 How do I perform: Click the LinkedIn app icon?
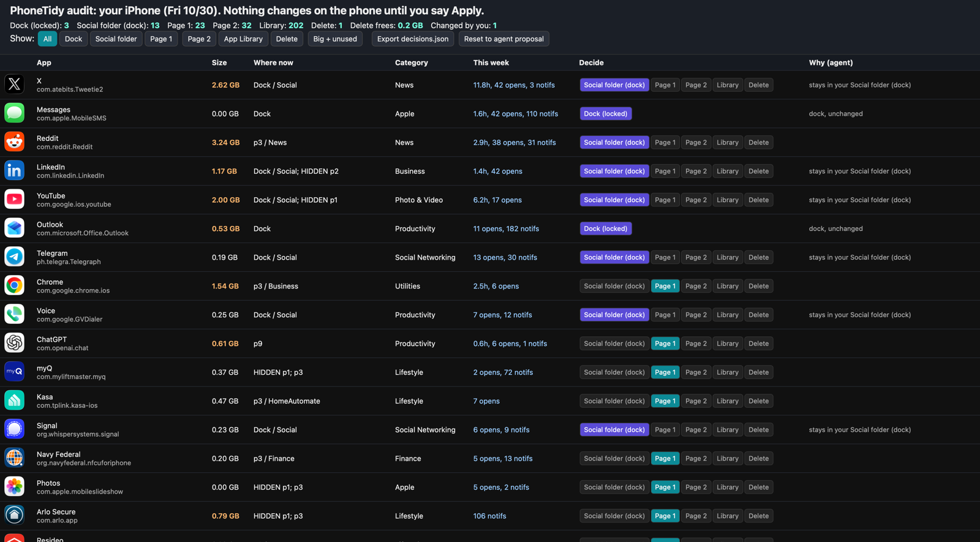[14, 171]
